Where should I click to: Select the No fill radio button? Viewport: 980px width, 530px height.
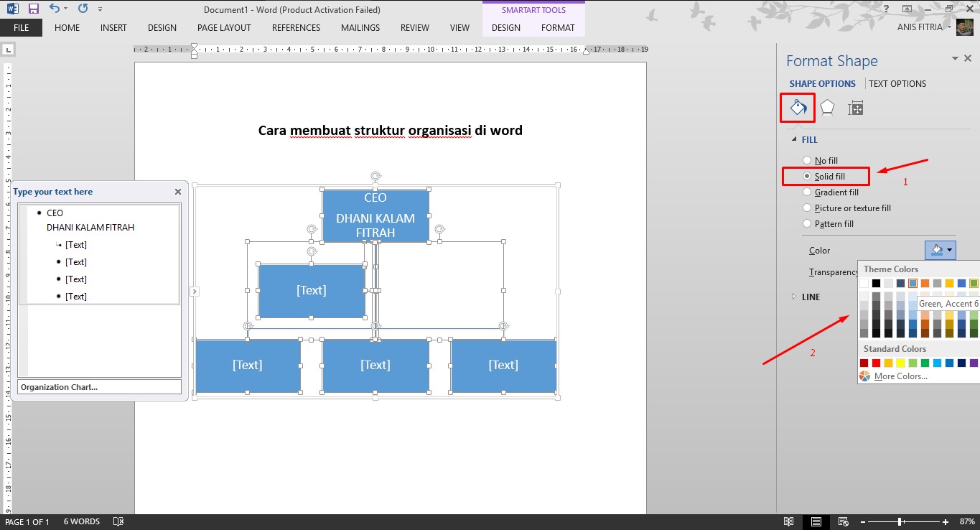pos(807,161)
